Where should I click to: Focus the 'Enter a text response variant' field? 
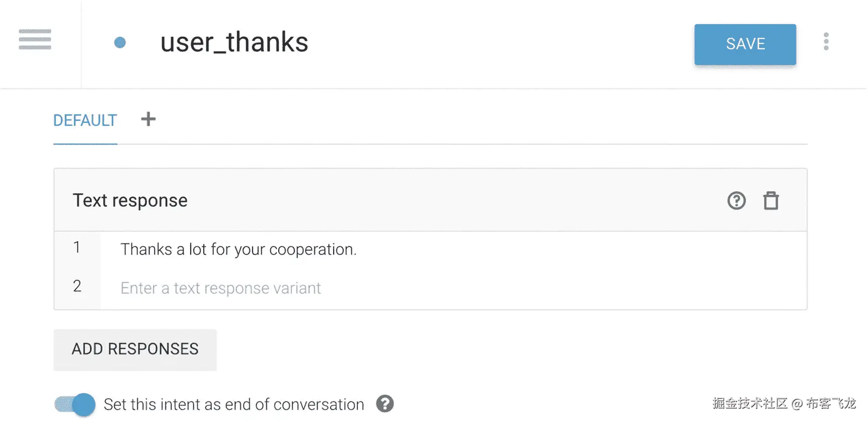click(220, 288)
